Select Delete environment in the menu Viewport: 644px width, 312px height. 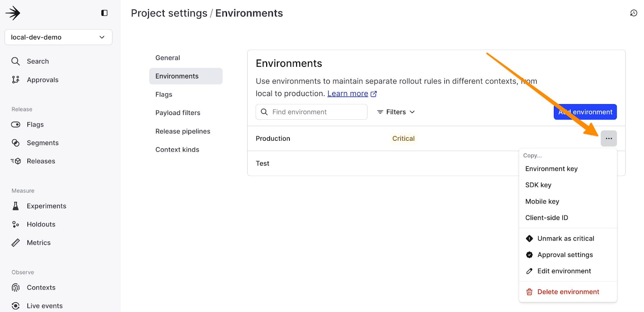[x=568, y=292]
